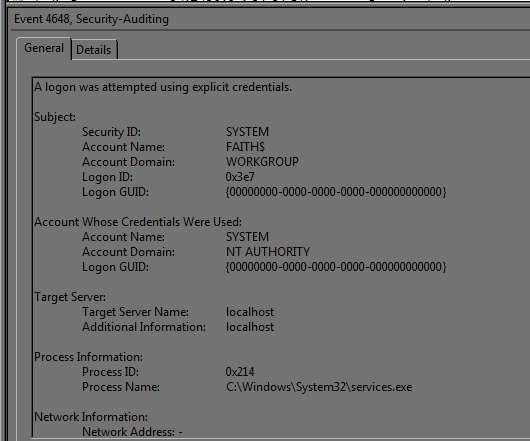This screenshot has height=441, width=530.
Task: Select the Network Information heading
Action: (91, 417)
